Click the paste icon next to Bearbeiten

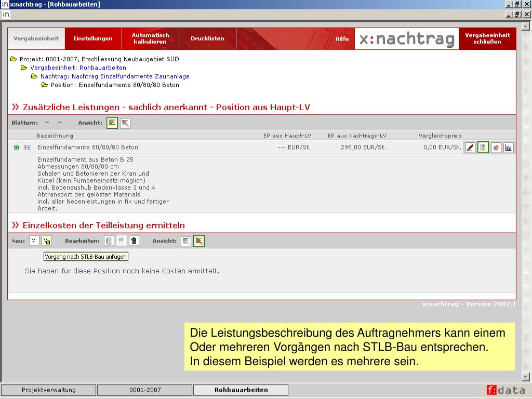tap(121, 241)
